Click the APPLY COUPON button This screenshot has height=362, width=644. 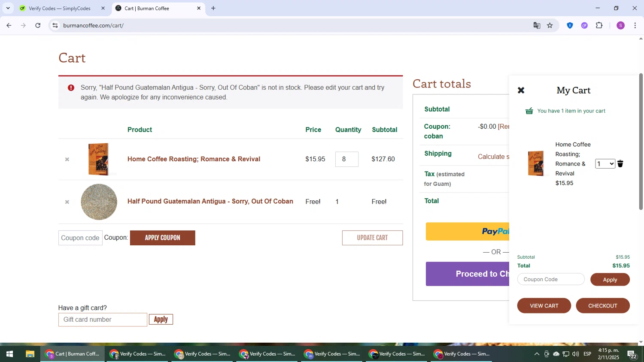[162, 238]
